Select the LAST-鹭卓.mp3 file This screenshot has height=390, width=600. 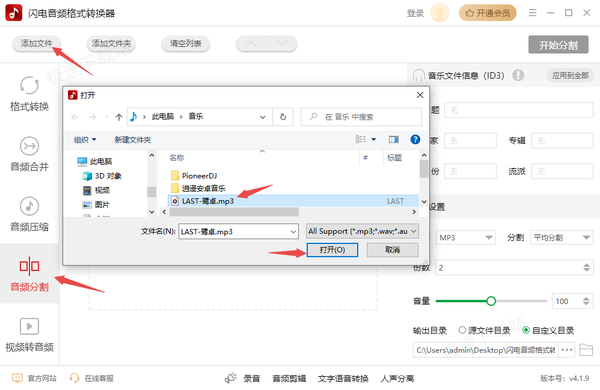[293, 201]
